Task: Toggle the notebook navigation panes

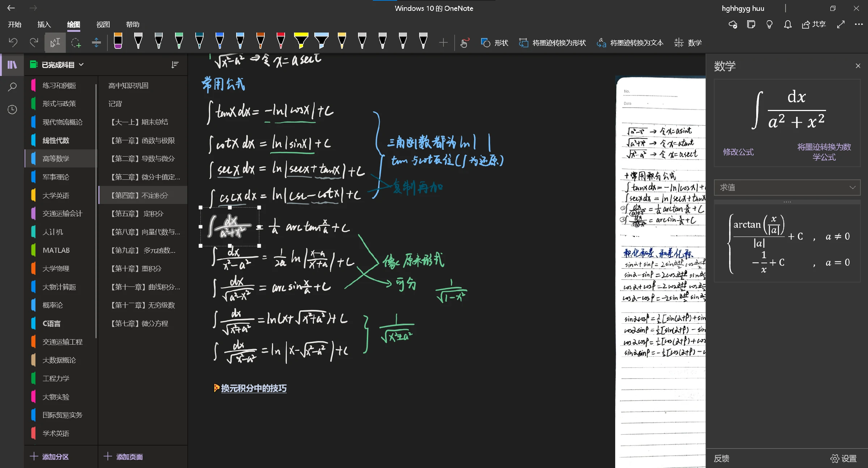Action: point(12,65)
